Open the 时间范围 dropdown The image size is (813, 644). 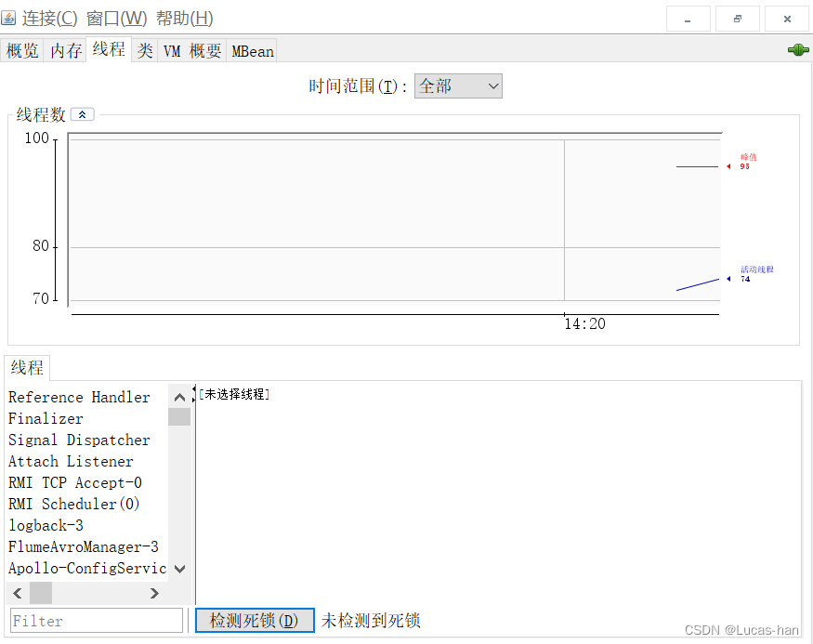(458, 86)
